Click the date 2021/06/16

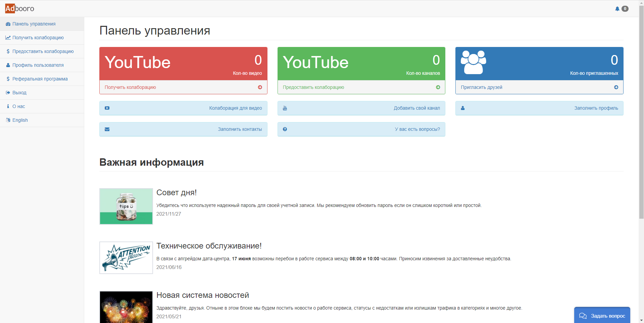(x=169, y=267)
